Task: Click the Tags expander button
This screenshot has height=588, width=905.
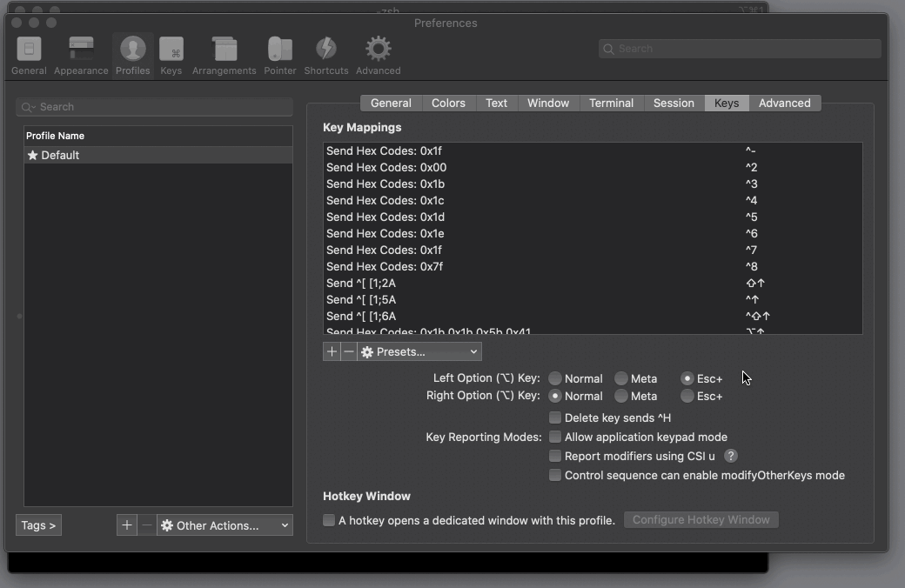Action: pos(37,525)
